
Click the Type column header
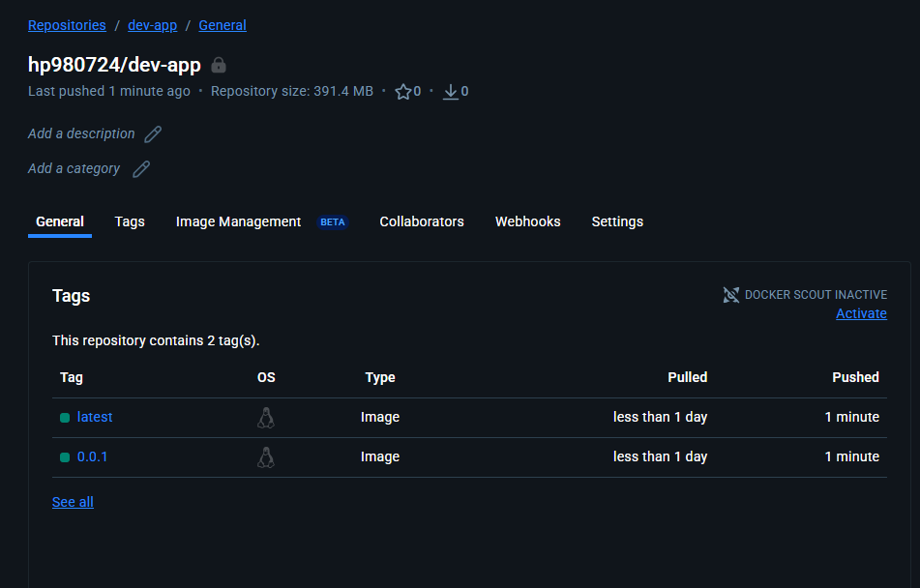[x=380, y=377]
